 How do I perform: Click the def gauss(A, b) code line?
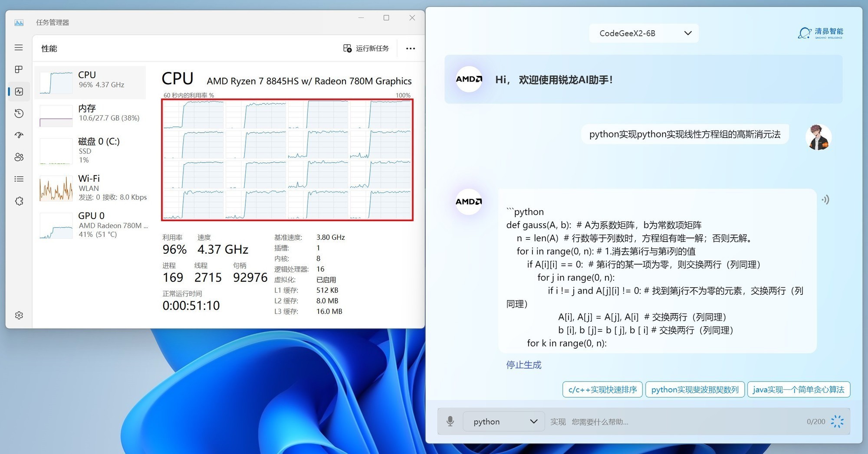(x=604, y=225)
